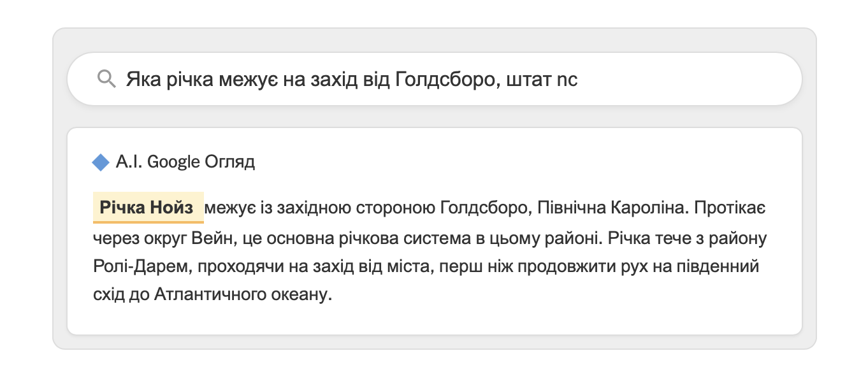Tap the search glass inside the search bar
Image resolution: width=868 pixels, height=381 pixels.
[107, 78]
